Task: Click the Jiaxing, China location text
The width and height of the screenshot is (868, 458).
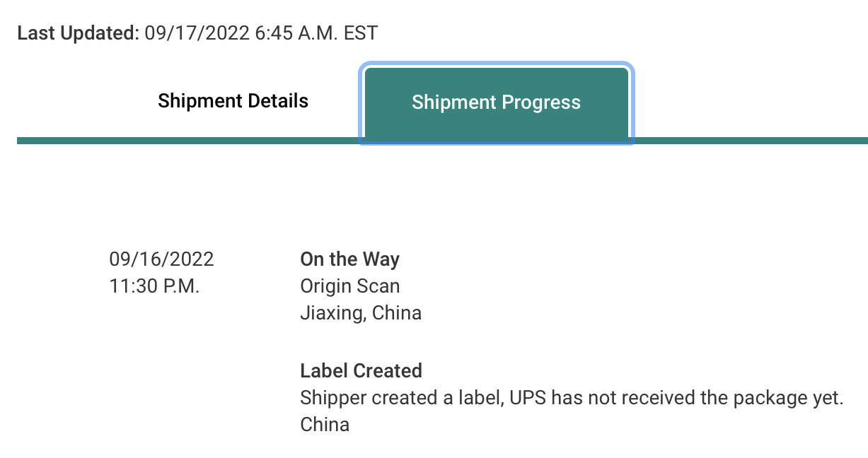Action: (x=361, y=313)
